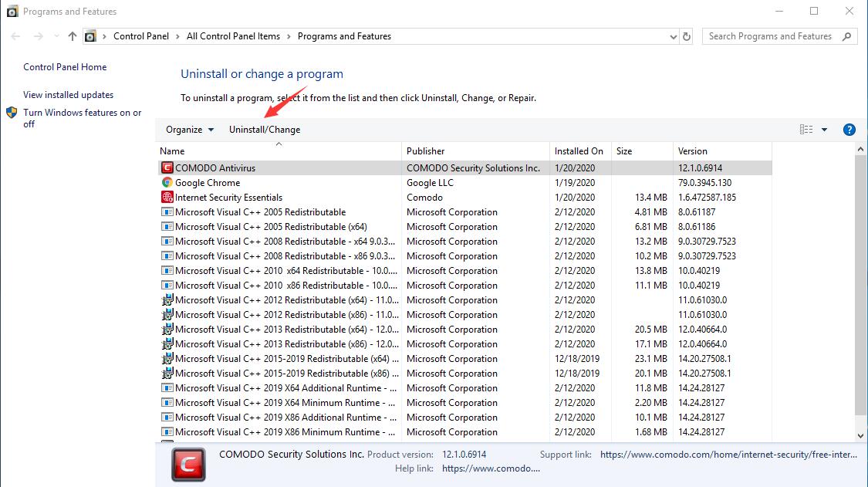
Task: Expand the address bar history dropdown
Action: click(673, 36)
